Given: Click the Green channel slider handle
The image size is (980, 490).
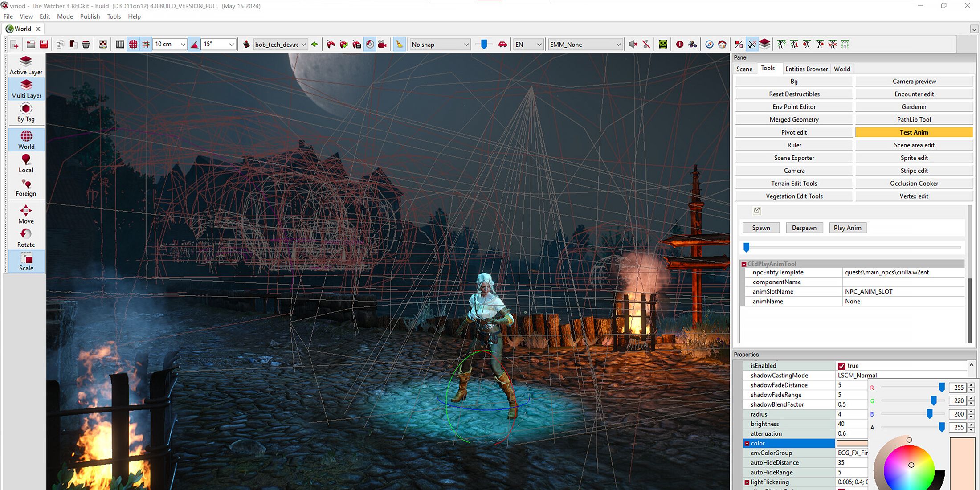Looking at the screenshot, I should coord(933,401).
